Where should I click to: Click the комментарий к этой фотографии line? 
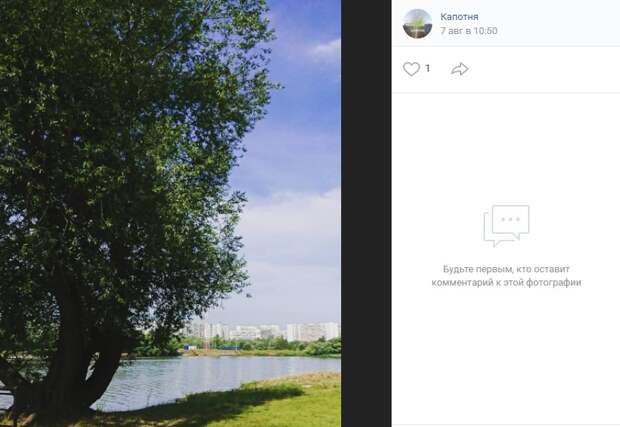tap(506, 283)
